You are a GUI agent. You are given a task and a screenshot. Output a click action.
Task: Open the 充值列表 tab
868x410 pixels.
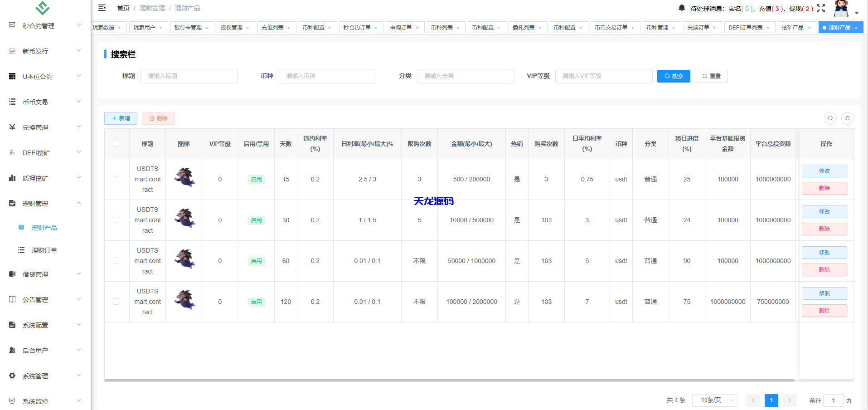273,27
